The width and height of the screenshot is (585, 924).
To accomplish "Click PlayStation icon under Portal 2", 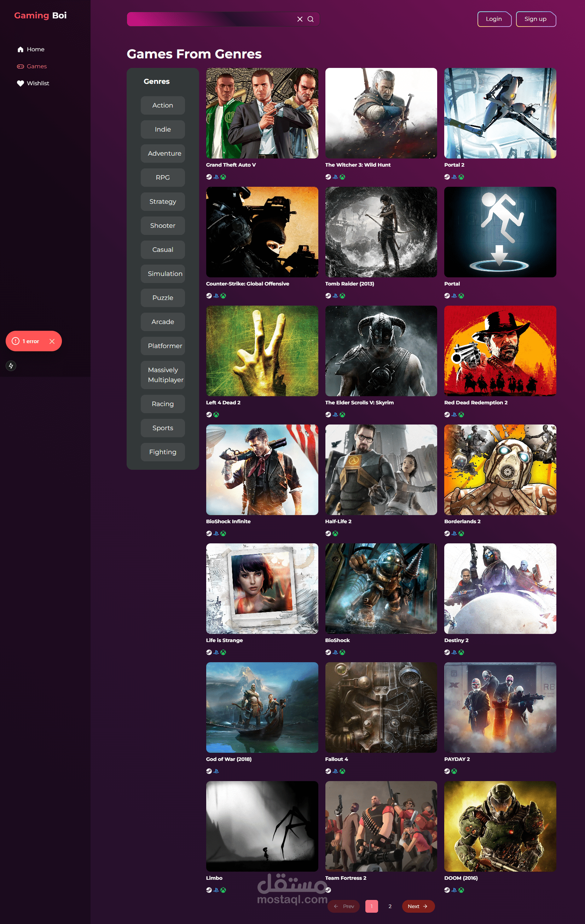I will (x=454, y=177).
